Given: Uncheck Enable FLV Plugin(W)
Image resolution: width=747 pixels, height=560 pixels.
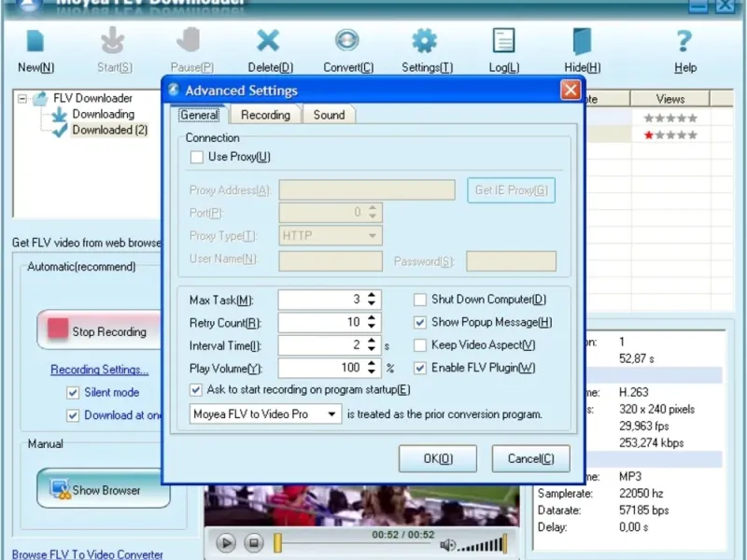Looking at the screenshot, I should point(419,368).
